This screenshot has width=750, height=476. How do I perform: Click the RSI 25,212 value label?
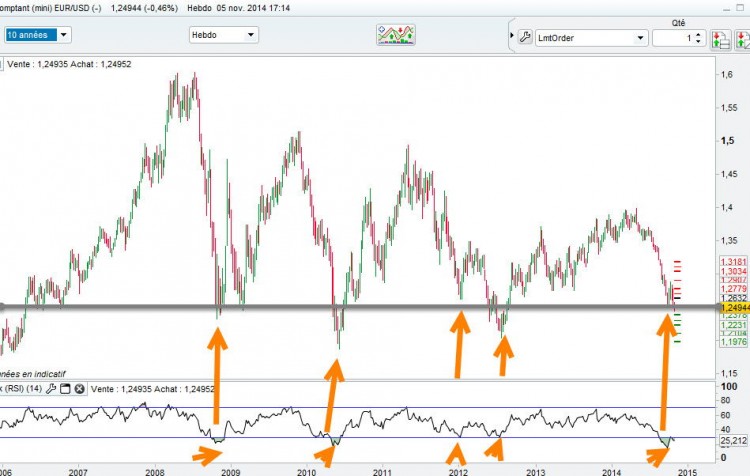[733, 441]
